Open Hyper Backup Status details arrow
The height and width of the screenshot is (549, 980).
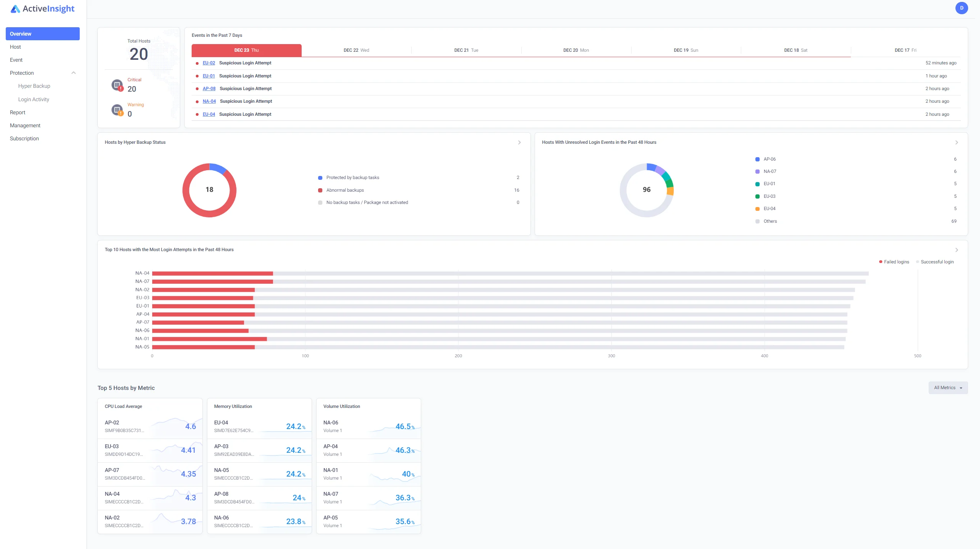tap(519, 142)
